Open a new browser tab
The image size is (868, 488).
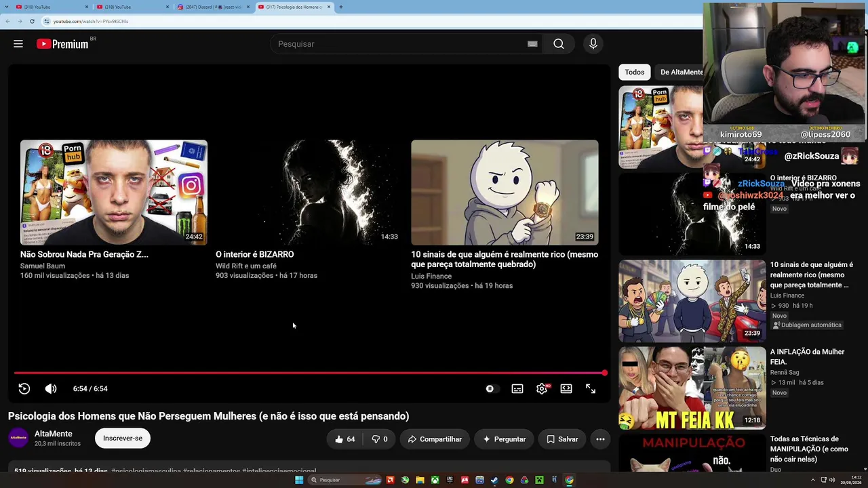coord(340,7)
